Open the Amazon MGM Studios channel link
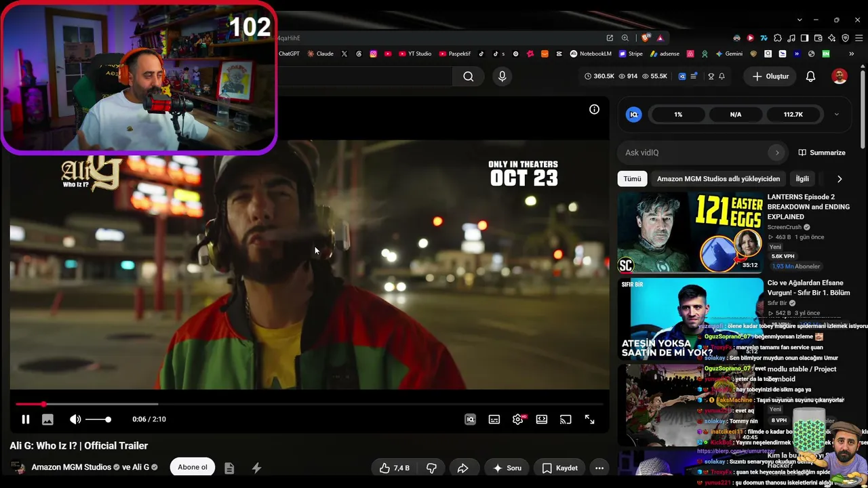 (71, 467)
